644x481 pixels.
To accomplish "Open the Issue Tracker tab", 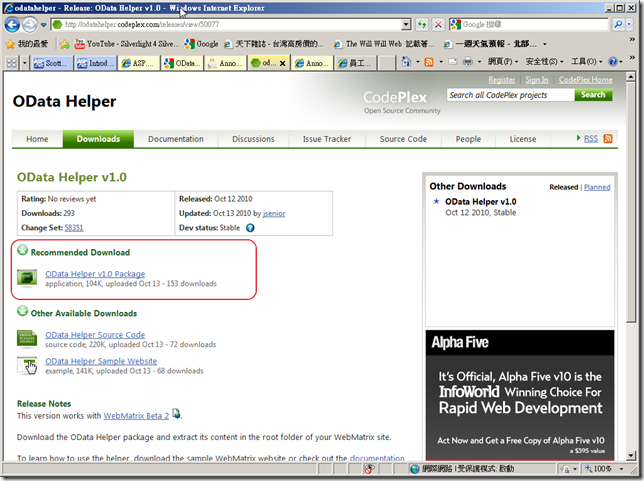I will (x=327, y=139).
